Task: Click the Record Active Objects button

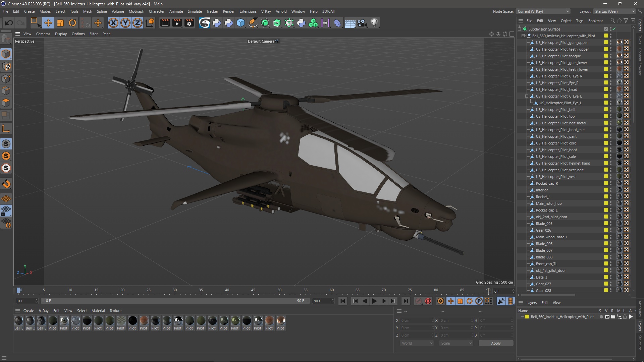Action: click(x=418, y=301)
